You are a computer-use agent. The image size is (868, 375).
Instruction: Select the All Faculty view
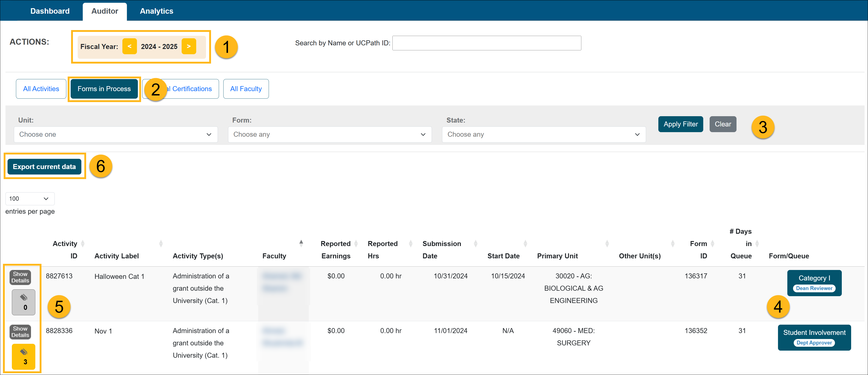[246, 89]
